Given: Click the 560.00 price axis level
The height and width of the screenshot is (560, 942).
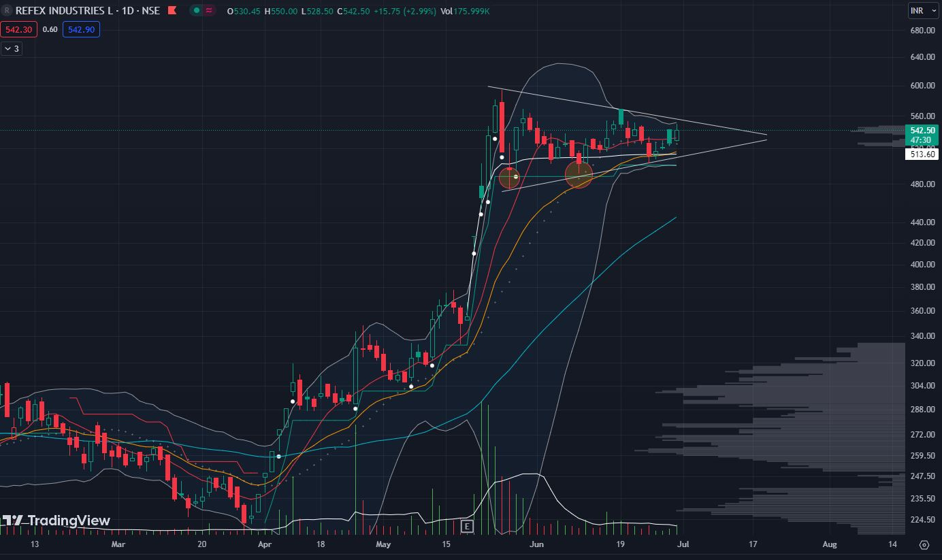Looking at the screenshot, I should 924,116.
